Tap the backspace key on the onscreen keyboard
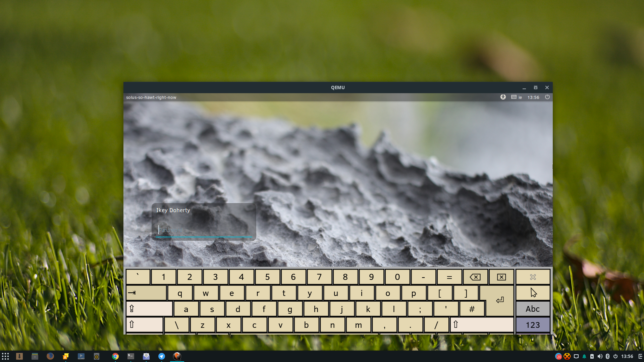 (475, 277)
